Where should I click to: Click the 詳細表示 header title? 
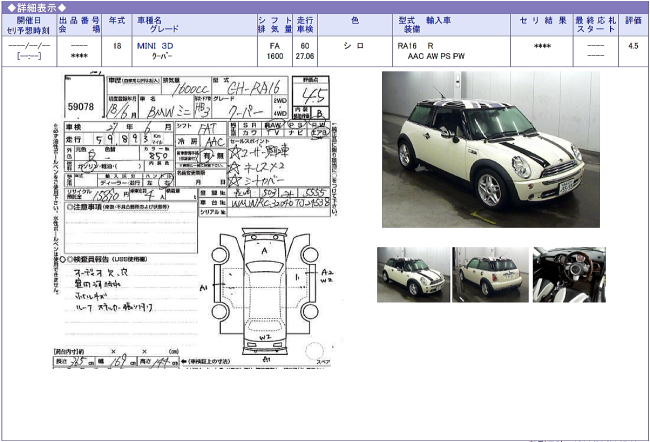[x=37, y=7]
